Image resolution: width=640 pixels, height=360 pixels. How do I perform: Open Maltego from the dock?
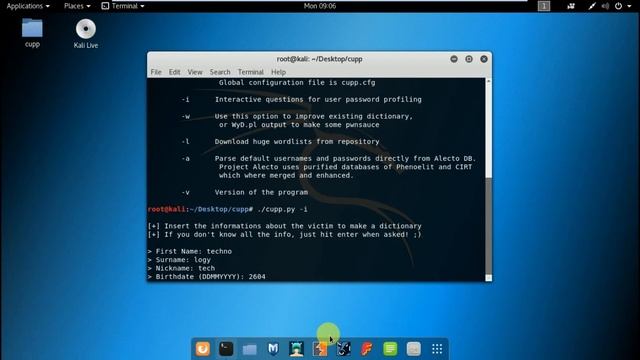[343, 349]
